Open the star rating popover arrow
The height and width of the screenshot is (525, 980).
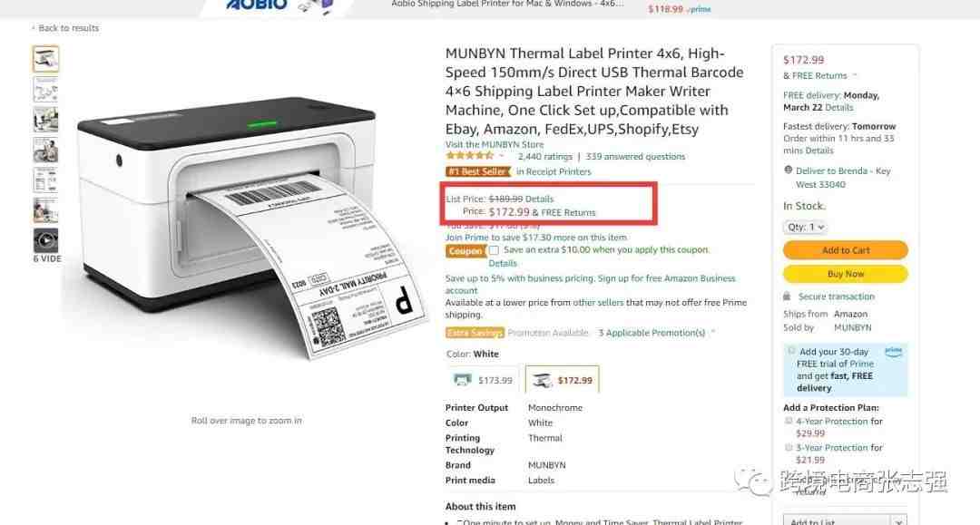(501, 156)
